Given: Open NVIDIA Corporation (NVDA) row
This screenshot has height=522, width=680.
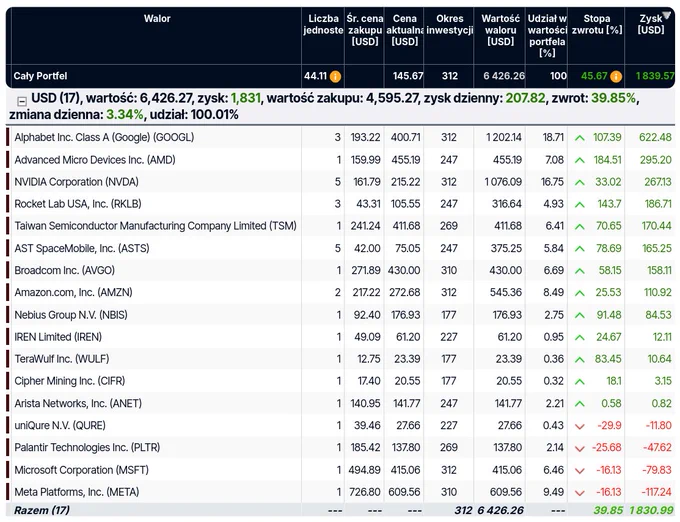Looking at the screenshot, I should (x=76, y=182).
